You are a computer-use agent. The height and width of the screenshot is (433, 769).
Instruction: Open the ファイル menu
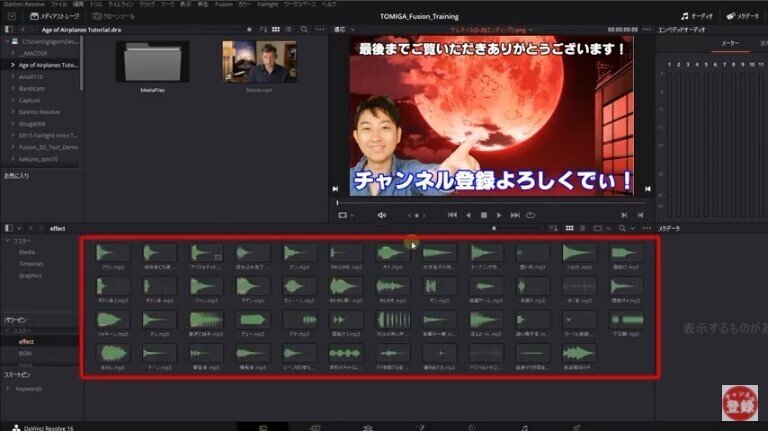coord(59,4)
